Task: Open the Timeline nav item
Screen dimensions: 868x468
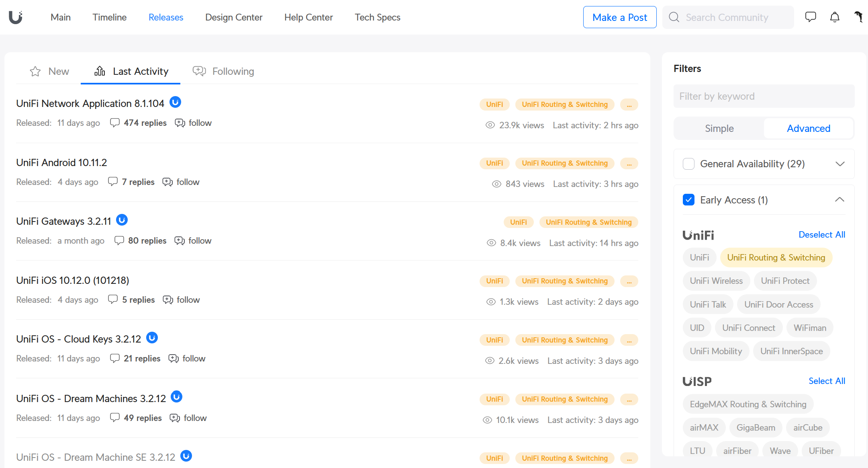Action: pos(109,17)
